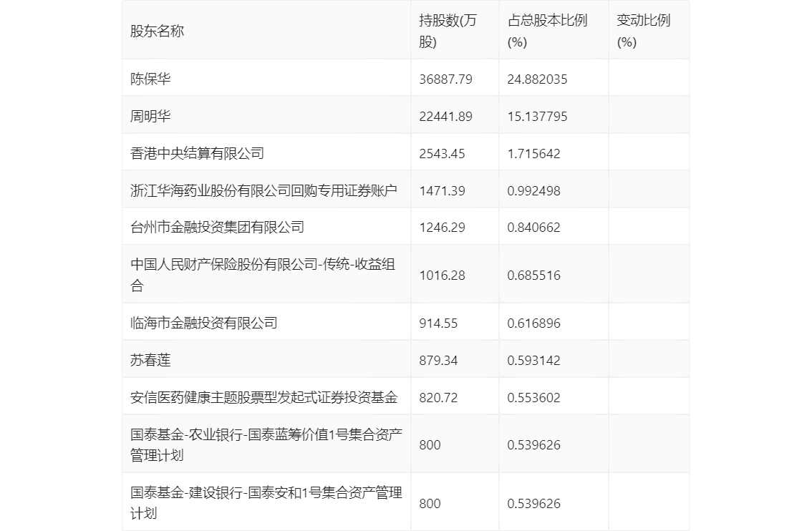Image resolution: width=812 pixels, height=531 pixels.
Task: Select 0.539626 in the 国泰安和1号 row
Action: pyautogui.click(x=534, y=504)
